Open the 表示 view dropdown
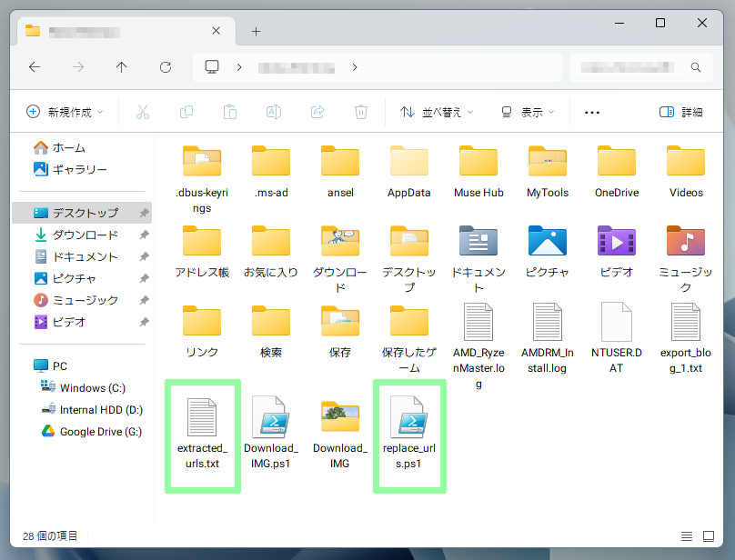Viewport: 735px width, 560px height. pos(528,112)
